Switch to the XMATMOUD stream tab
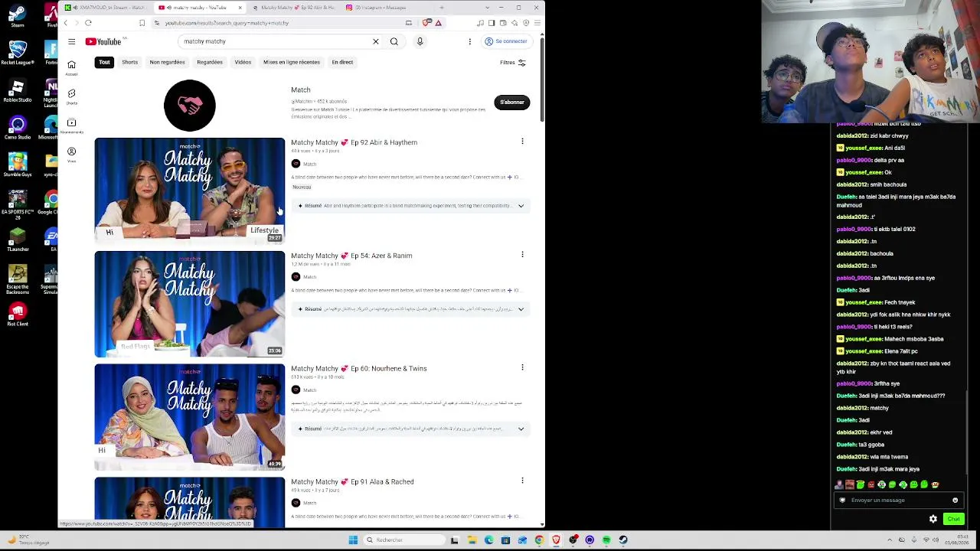980x551 pixels. click(106, 8)
